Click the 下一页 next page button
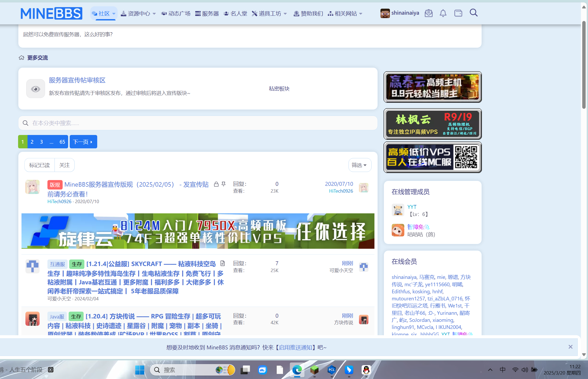The image size is (588, 379). coord(83,142)
